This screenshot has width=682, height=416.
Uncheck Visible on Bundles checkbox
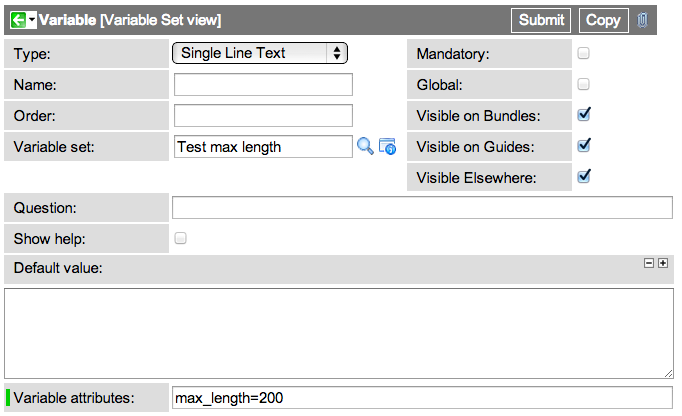coord(584,114)
